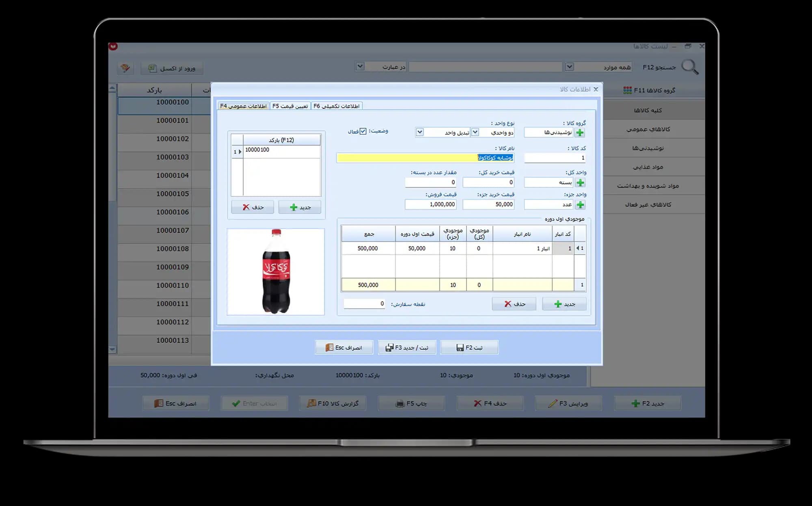Viewport: 812px width, 506px height.
Task: Click the ورود از اکسل button
Action: (172, 68)
